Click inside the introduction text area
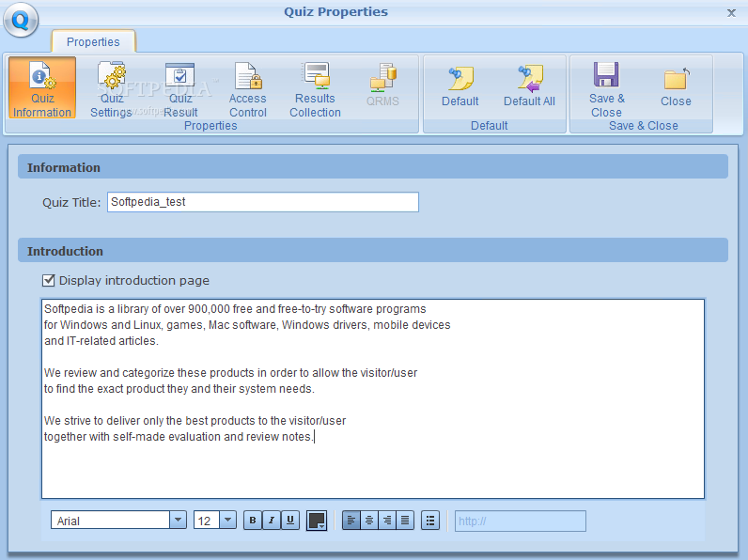 tap(372, 398)
